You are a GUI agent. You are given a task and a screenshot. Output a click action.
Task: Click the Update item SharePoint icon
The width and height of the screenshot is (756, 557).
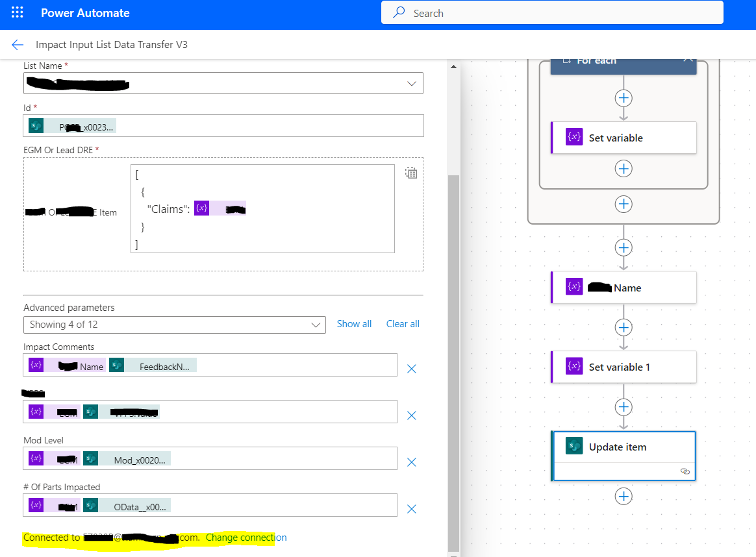pyautogui.click(x=573, y=446)
